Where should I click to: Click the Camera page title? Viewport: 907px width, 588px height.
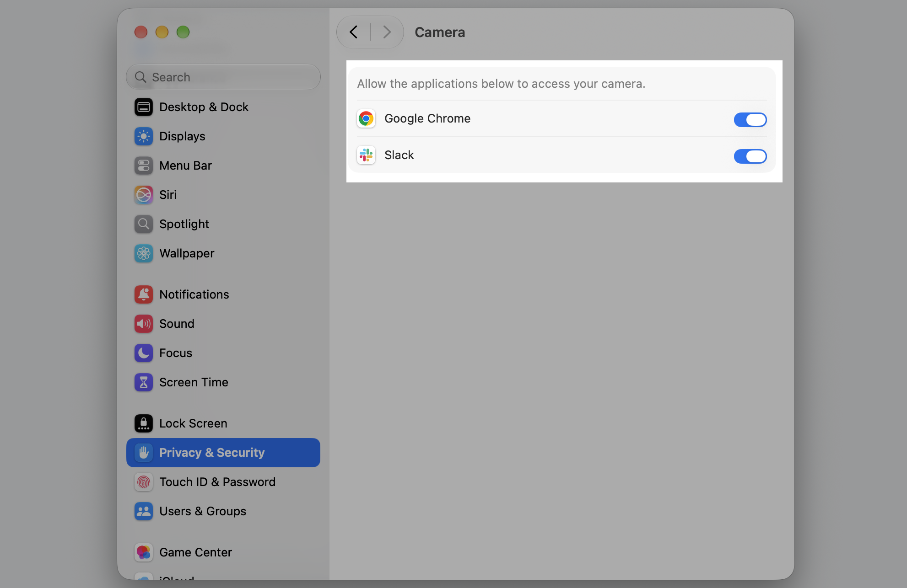coord(440,32)
